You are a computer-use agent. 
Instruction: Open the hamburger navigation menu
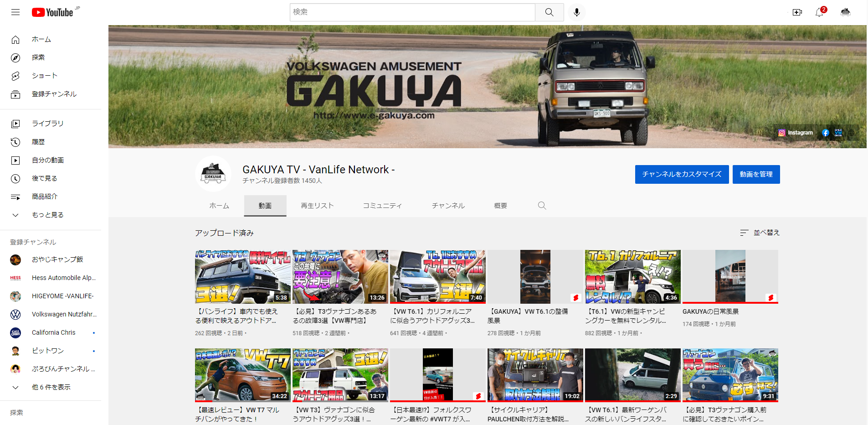point(15,12)
